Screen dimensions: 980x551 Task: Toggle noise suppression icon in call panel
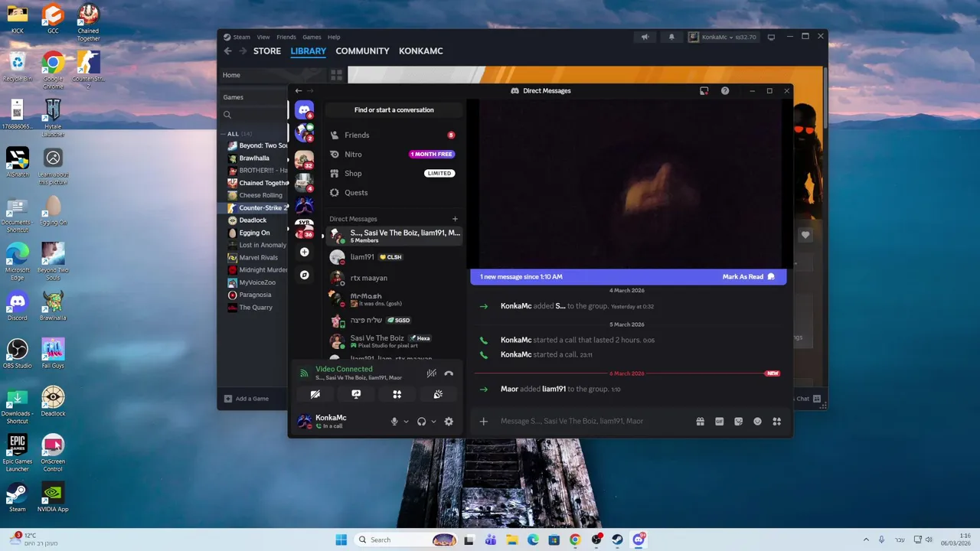pyautogui.click(x=431, y=373)
